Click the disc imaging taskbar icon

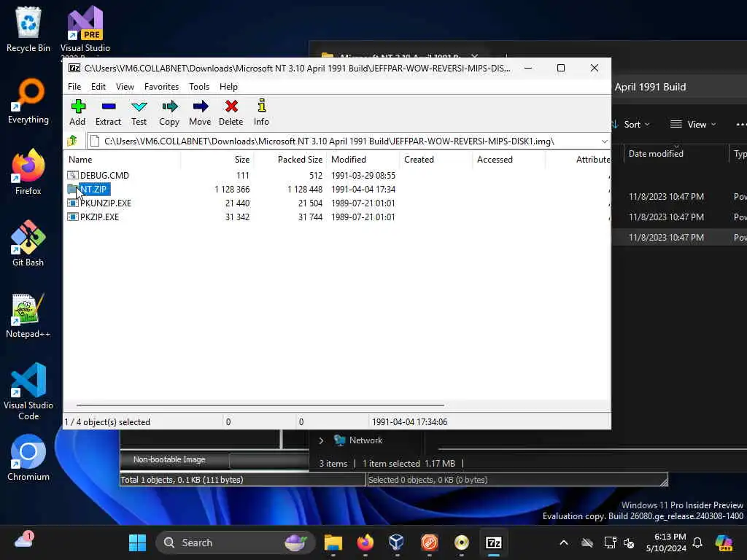[462, 542]
